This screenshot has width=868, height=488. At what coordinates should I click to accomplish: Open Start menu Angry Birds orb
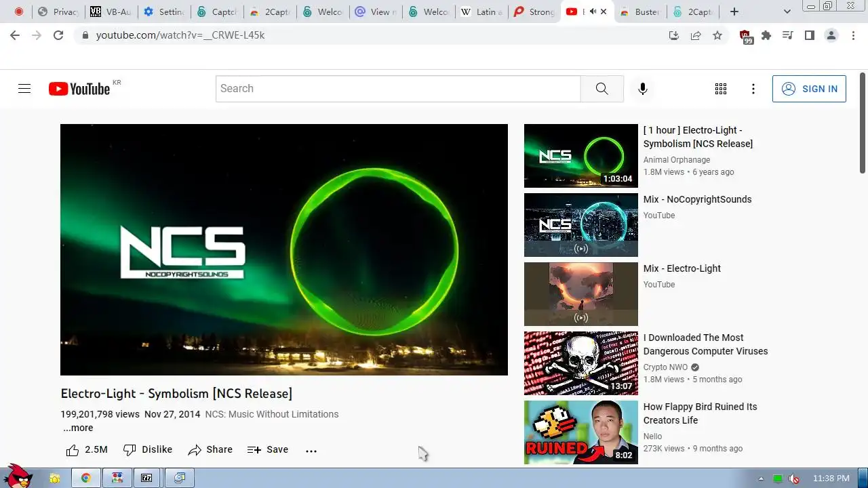pyautogui.click(x=18, y=476)
